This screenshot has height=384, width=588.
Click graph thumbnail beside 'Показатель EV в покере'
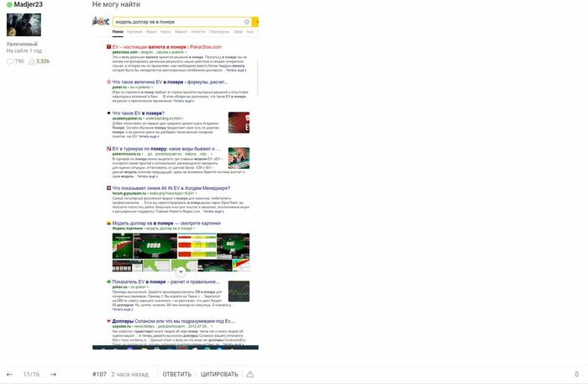(239, 292)
